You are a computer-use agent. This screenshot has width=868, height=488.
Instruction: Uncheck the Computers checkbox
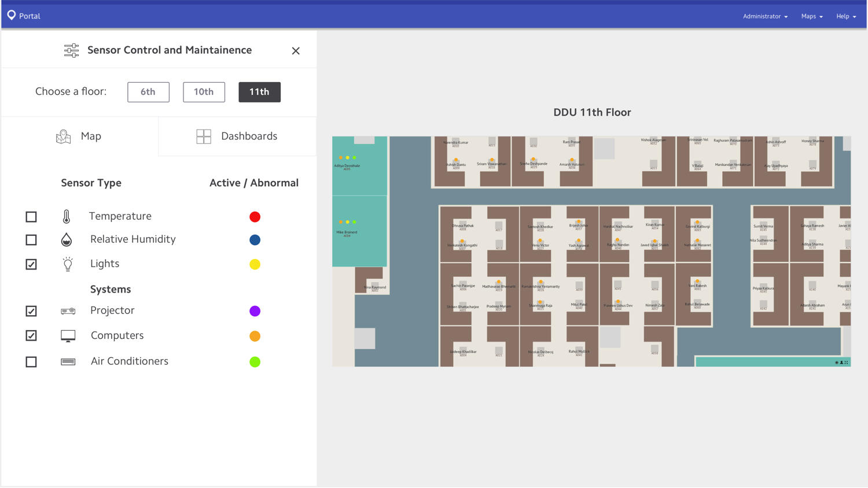point(31,335)
